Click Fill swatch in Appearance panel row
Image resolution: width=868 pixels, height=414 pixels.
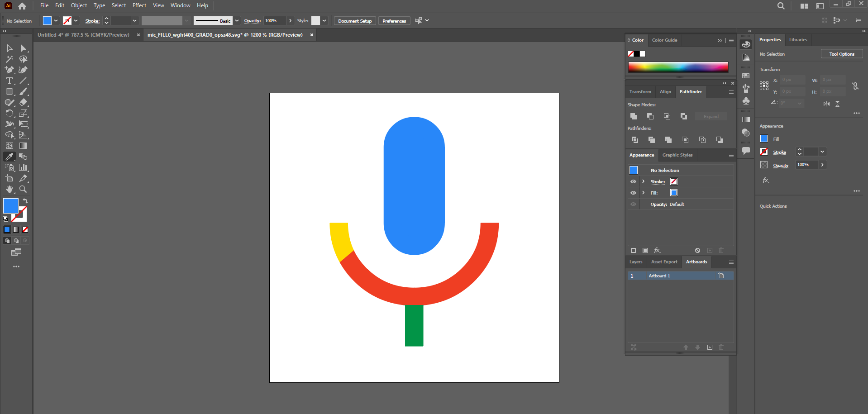(x=673, y=193)
